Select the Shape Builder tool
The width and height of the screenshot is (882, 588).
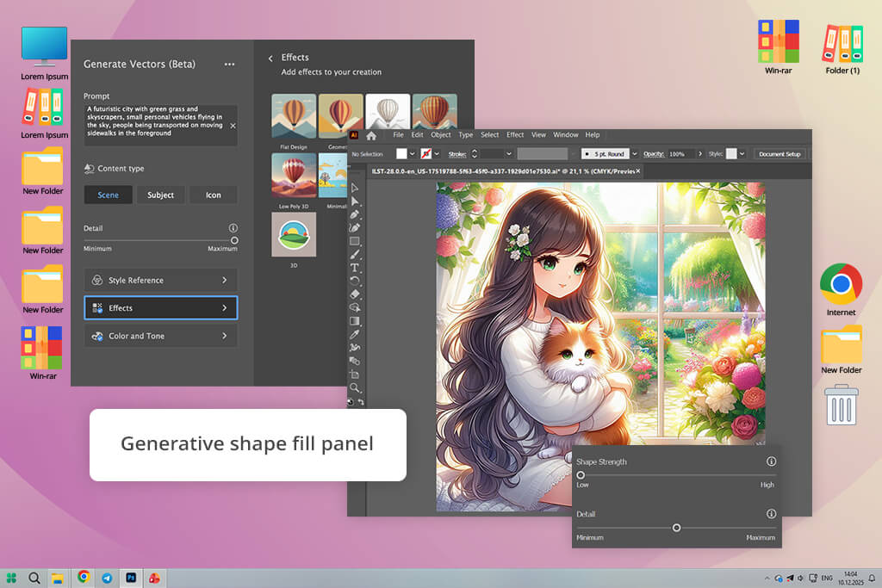(355, 307)
